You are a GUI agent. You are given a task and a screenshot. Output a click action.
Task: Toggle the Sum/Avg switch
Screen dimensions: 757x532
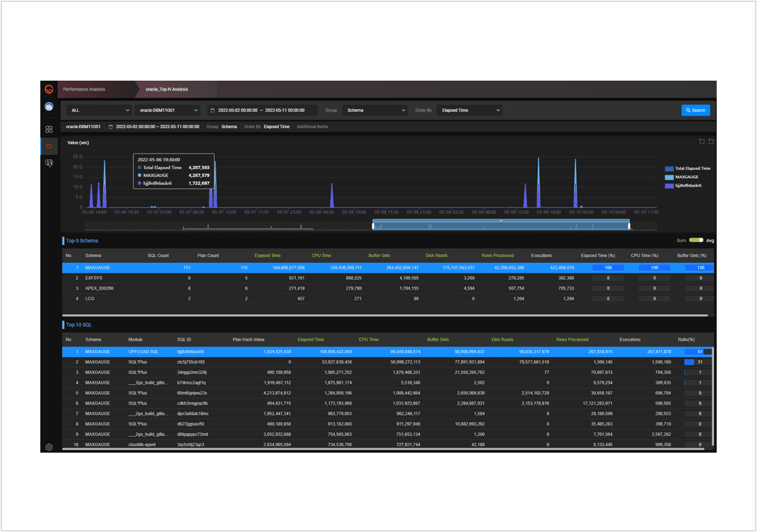(x=696, y=241)
